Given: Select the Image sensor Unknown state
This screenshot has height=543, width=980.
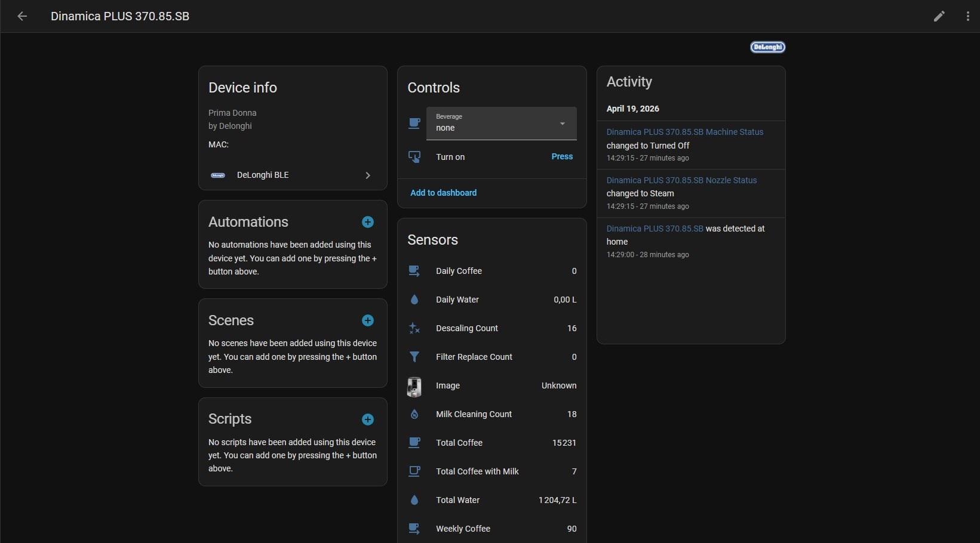Looking at the screenshot, I should click(x=559, y=385).
